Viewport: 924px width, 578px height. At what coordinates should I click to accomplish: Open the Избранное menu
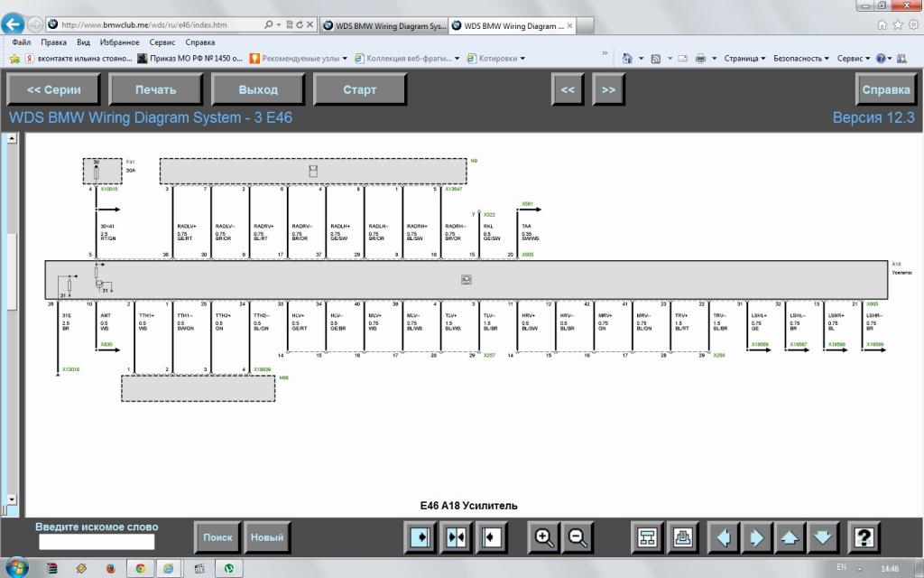[x=120, y=42]
